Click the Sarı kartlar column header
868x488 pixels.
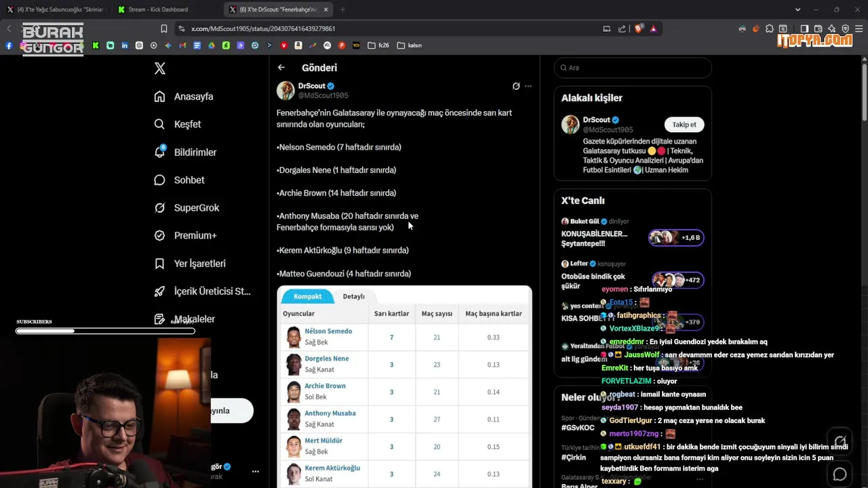(391, 314)
